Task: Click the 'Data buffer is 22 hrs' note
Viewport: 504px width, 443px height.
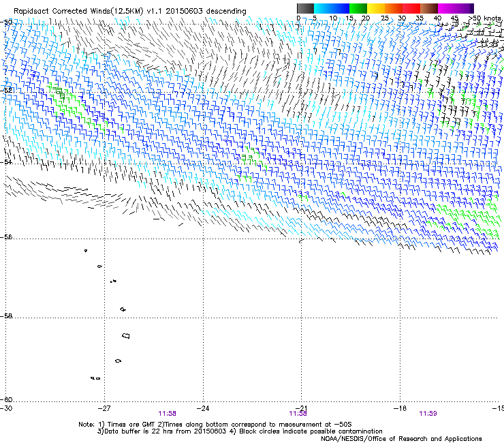Action: [x=161, y=431]
